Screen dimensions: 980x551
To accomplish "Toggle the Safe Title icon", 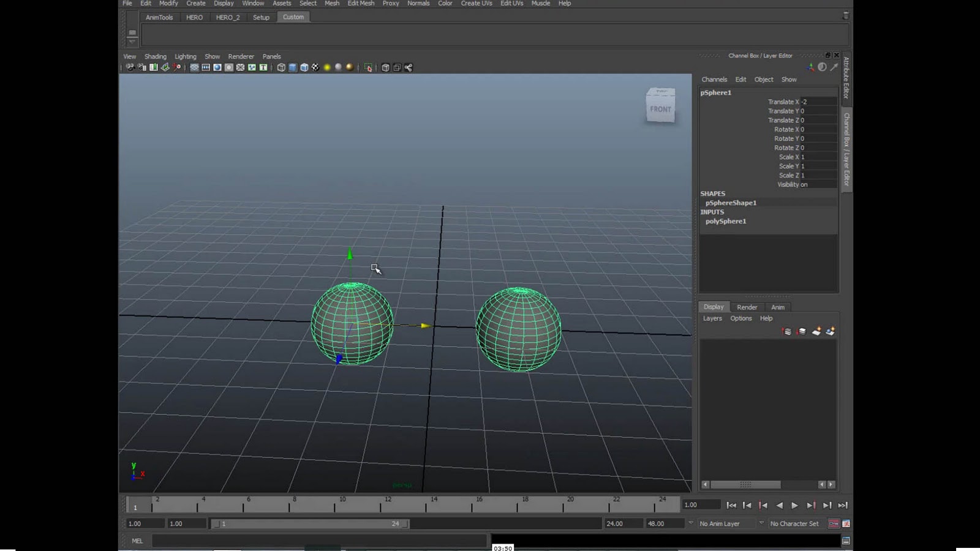I will pyautogui.click(x=263, y=67).
